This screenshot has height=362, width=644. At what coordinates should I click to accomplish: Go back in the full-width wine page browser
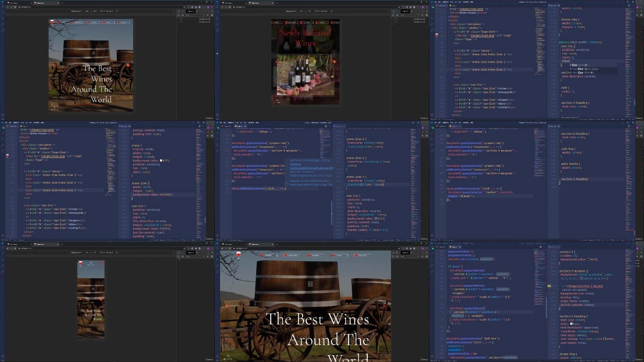click(x=223, y=248)
